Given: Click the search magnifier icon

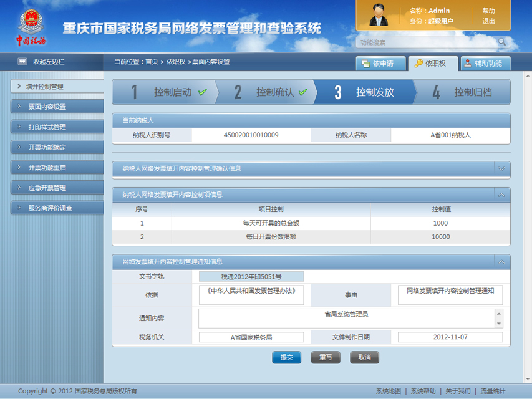Looking at the screenshot, I should 502,42.
